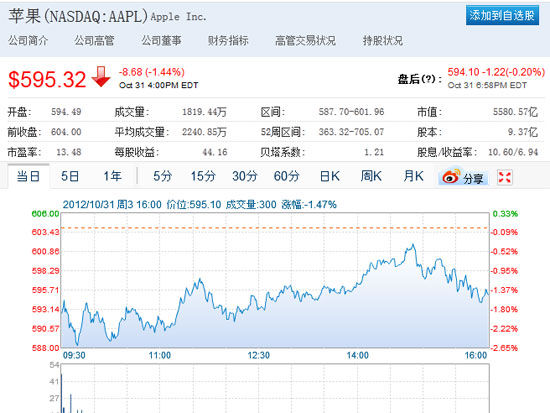Click the 每股收益 value 44.16
This screenshot has width=550, height=413.
[x=215, y=152]
